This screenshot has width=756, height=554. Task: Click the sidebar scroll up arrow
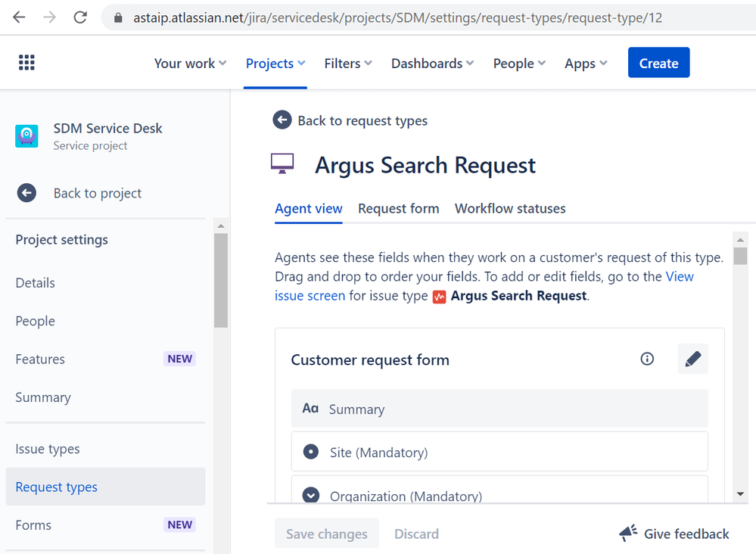click(x=221, y=226)
